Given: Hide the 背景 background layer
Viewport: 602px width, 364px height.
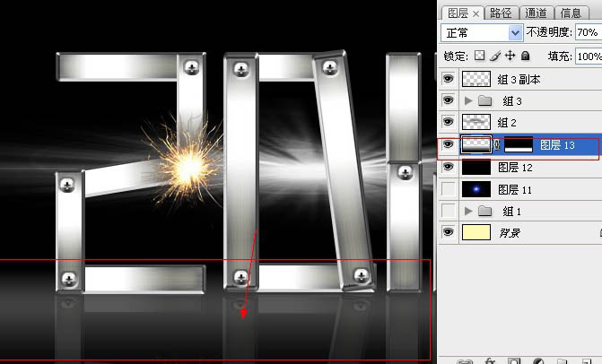Looking at the screenshot, I should [x=449, y=233].
